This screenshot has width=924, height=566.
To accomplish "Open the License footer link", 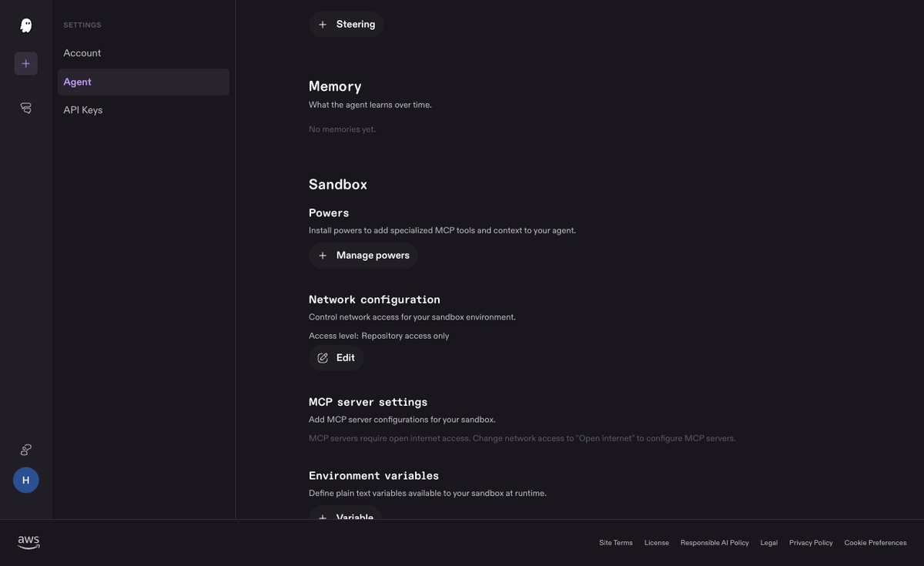I will point(657,543).
